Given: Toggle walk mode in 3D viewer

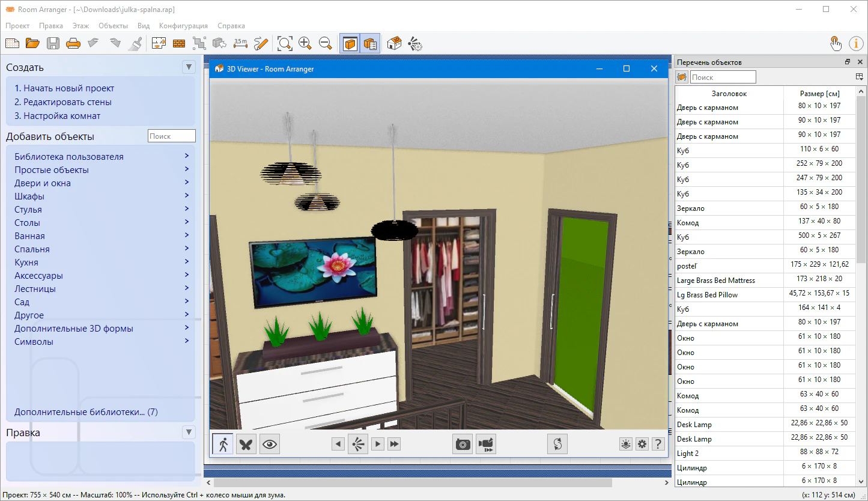Looking at the screenshot, I should click(x=223, y=444).
